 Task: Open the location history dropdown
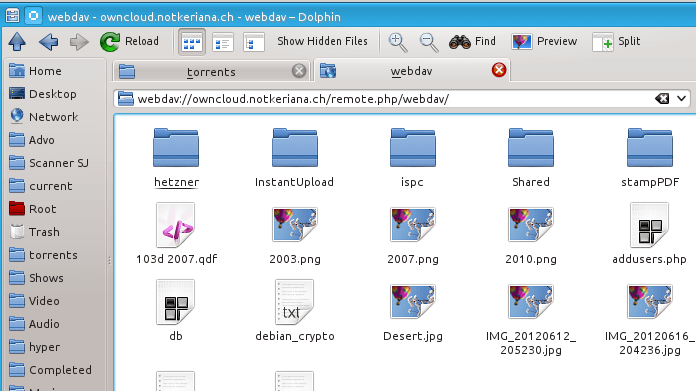pos(681,99)
